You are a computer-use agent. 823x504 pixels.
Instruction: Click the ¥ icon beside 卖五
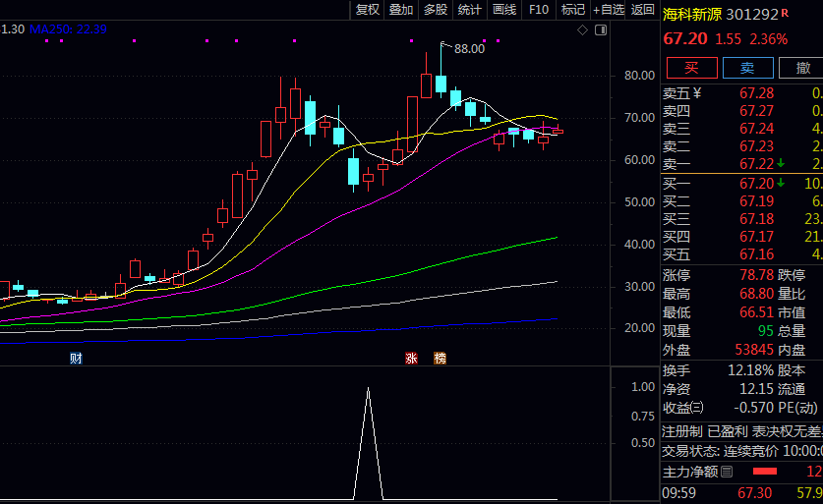[697, 93]
